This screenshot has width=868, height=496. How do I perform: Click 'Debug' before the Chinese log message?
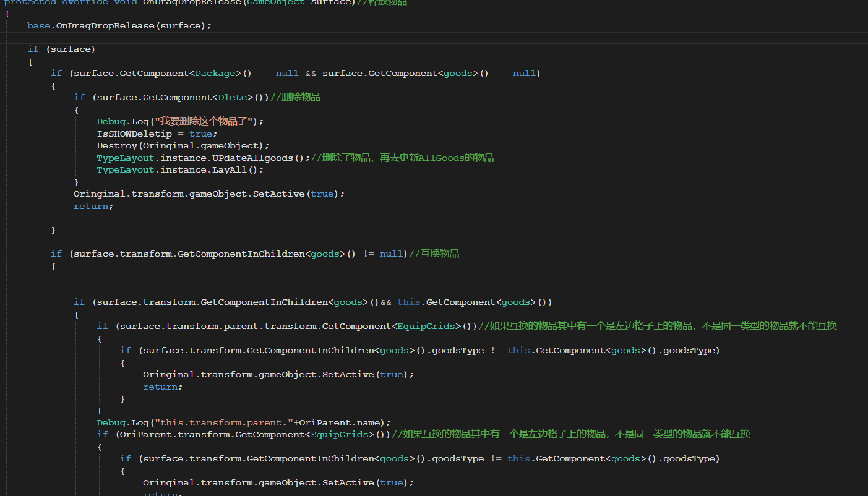point(111,121)
